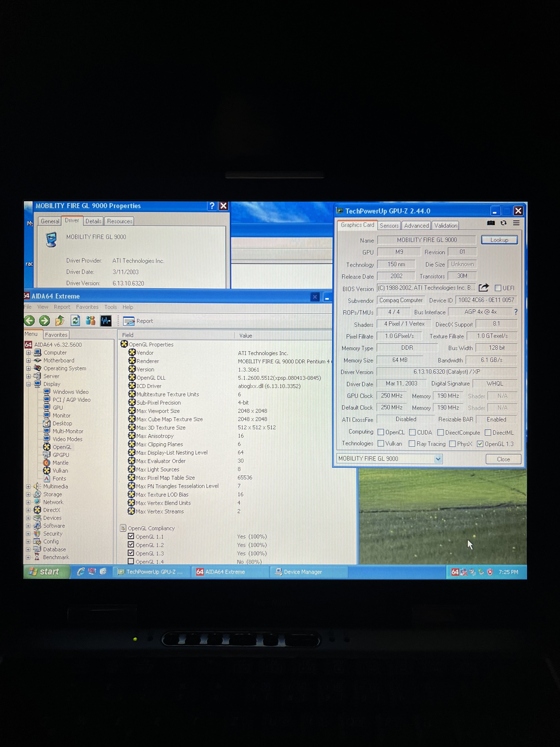The image size is (560, 747).
Task: Click the Close button in GPU-Z
Action: click(503, 459)
